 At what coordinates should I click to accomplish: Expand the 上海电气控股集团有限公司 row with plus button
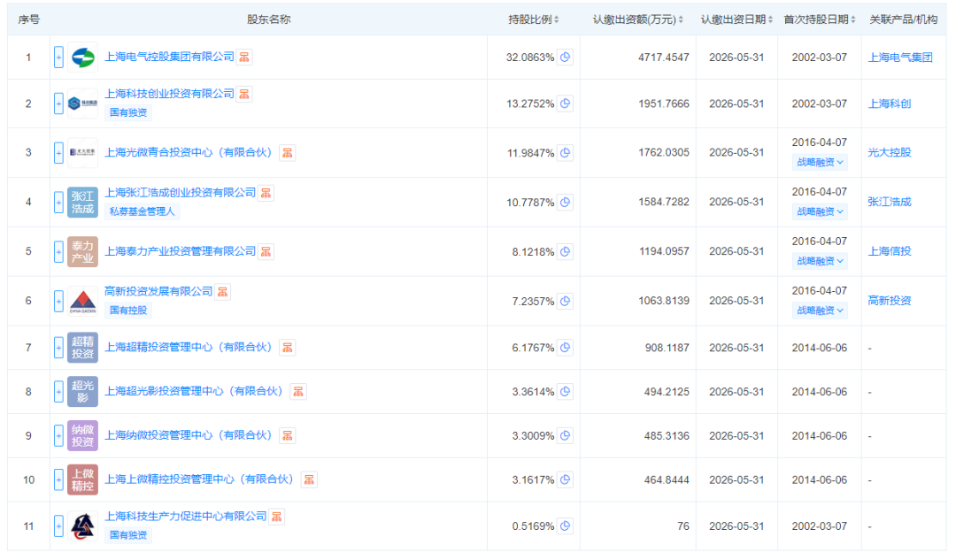tap(58, 58)
